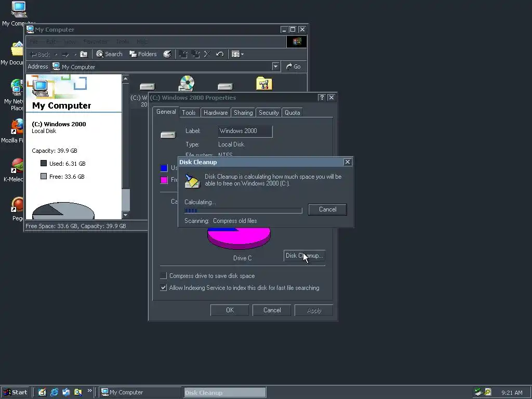Switch to the Hardware tab
This screenshot has height=399, width=532.
pos(216,113)
